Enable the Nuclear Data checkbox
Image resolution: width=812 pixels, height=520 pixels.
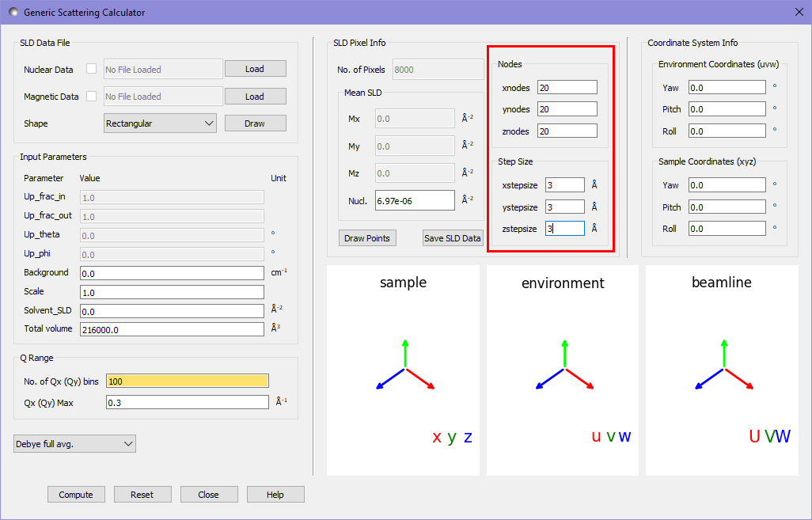click(89, 69)
